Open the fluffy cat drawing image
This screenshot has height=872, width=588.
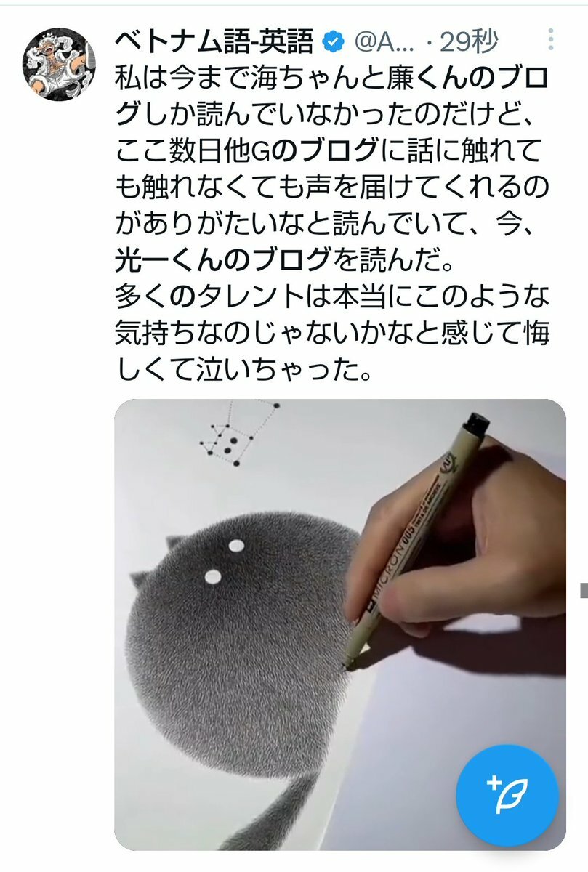click(x=340, y=625)
